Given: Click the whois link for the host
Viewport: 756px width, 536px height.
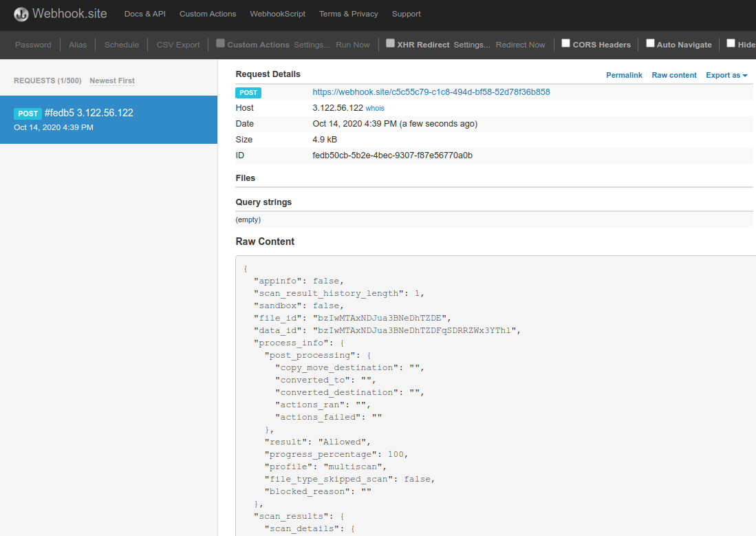Looking at the screenshot, I should [x=375, y=109].
